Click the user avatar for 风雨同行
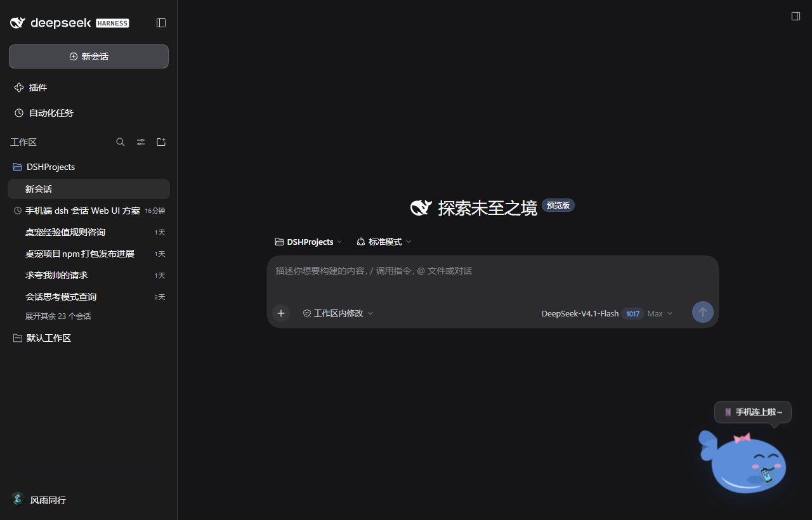Viewport: 812px width, 520px height. coord(18,500)
